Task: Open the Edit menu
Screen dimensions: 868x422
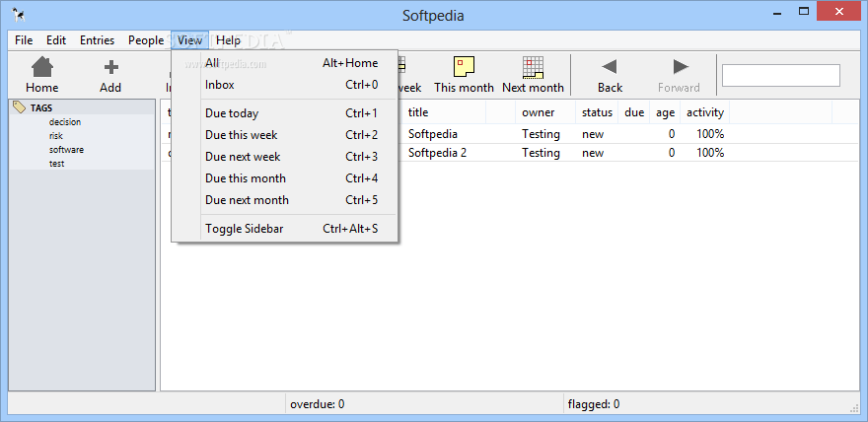Action: (x=56, y=40)
